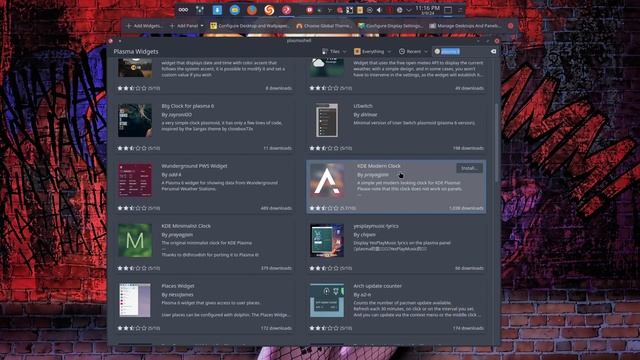Click the Big Clock for plasma 6 title
This screenshot has width=640, height=360.
(188, 106)
